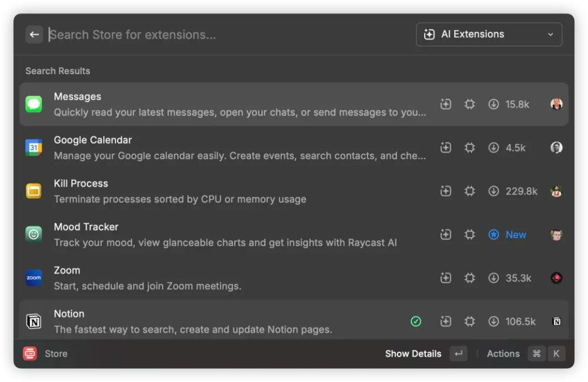Image resolution: width=588 pixels, height=382 pixels.
Task: Click the sparkle icon in the AI Extensions dropdown
Action: point(429,34)
